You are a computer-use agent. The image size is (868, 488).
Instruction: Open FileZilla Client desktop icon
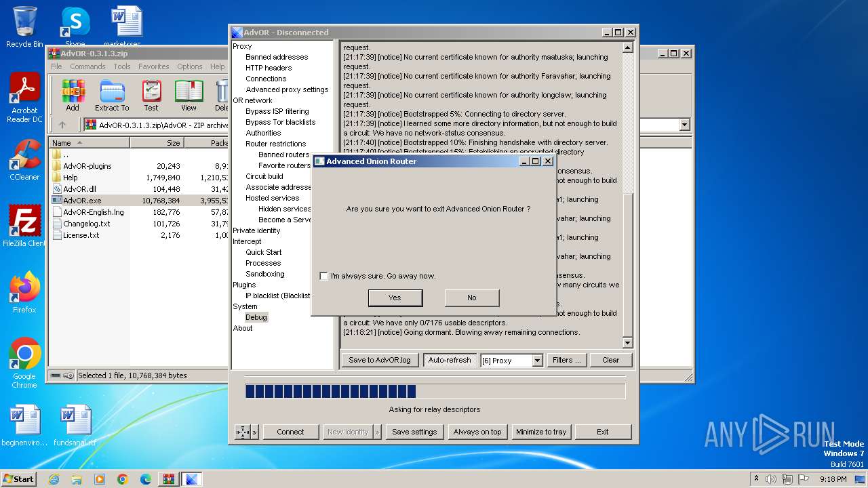(x=24, y=226)
